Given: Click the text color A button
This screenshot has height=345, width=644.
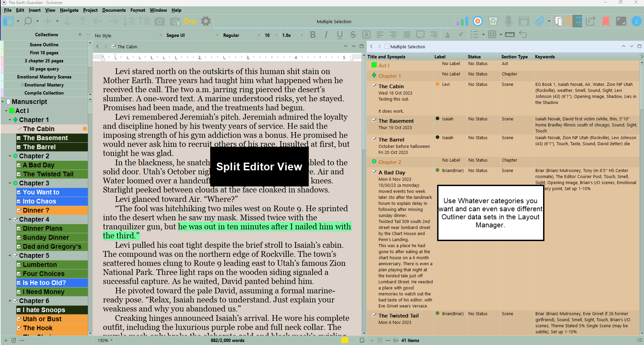Looking at the screenshot, I should point(447,35).
